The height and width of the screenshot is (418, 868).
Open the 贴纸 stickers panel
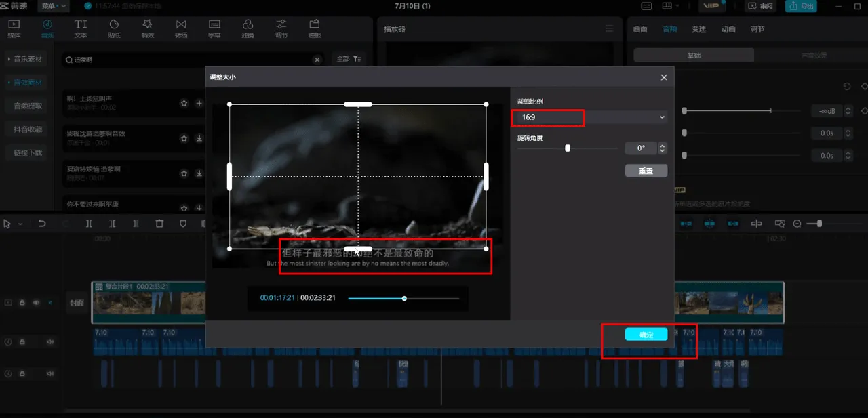[114, 28]
